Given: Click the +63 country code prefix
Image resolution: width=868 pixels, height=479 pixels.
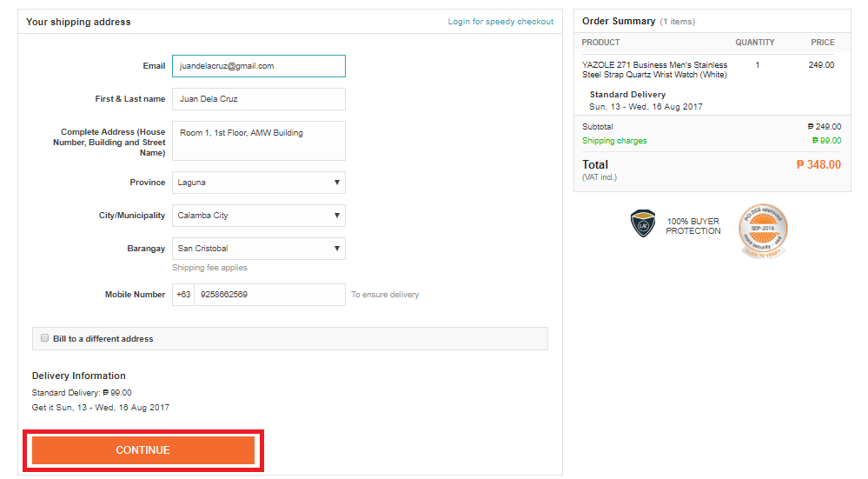Looking at the screenshot, I should click(x=183, y=295).
